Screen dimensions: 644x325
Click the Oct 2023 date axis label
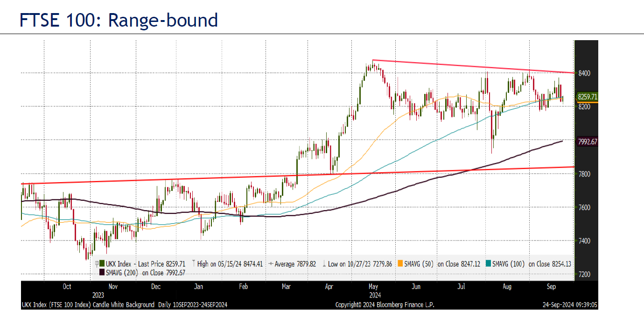67,286
